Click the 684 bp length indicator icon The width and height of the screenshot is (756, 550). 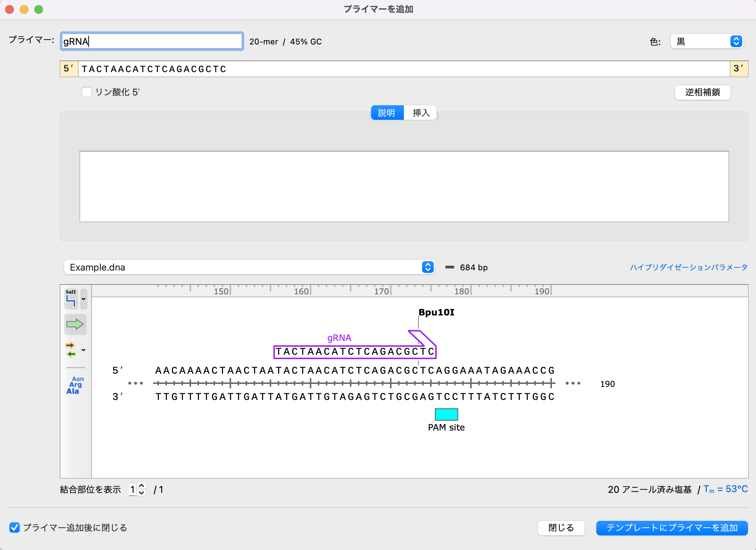coord(450,267)
